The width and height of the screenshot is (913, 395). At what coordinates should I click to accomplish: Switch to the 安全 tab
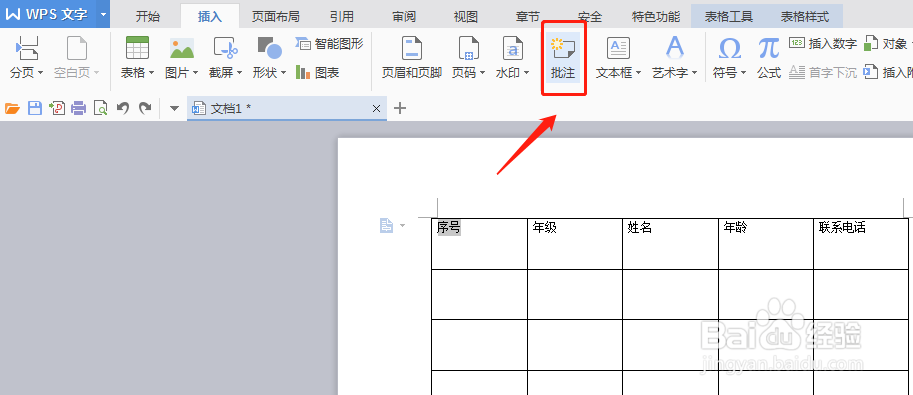point(589,17)
